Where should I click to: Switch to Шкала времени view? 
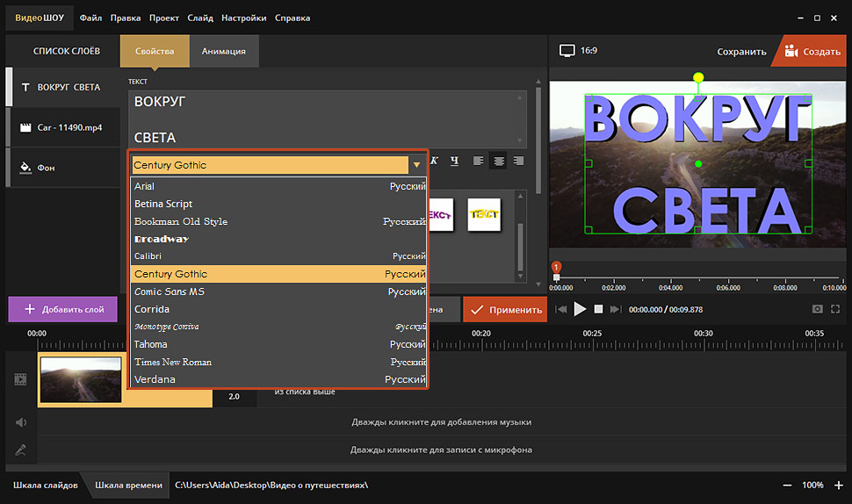pyautogui.click(x=129, y=485)
